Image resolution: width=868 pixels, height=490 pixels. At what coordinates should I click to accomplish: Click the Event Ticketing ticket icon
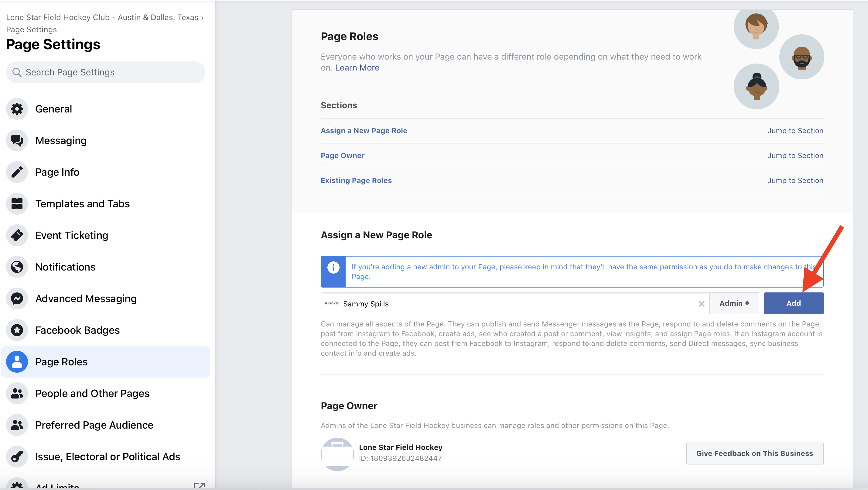(x=17, y=235)
